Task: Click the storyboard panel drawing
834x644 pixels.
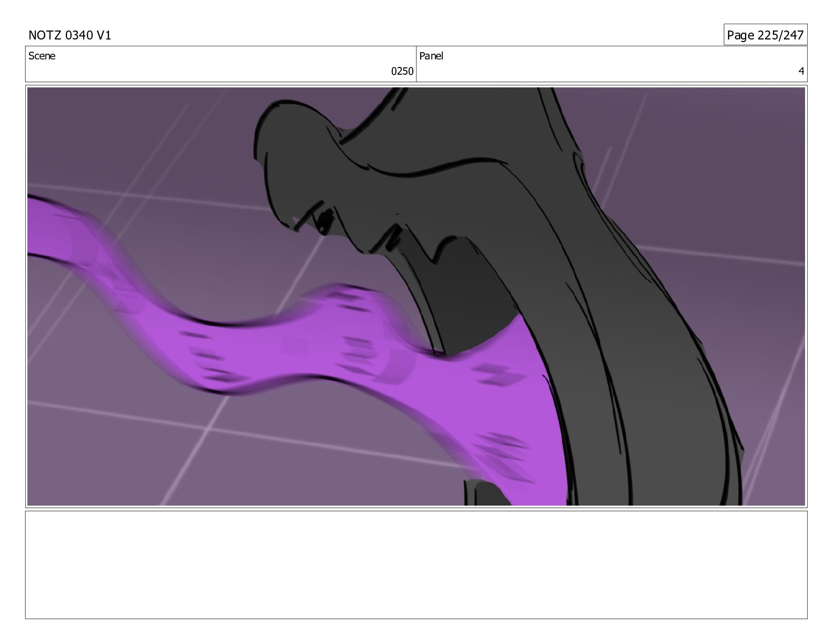Action: tap(416, 296)
